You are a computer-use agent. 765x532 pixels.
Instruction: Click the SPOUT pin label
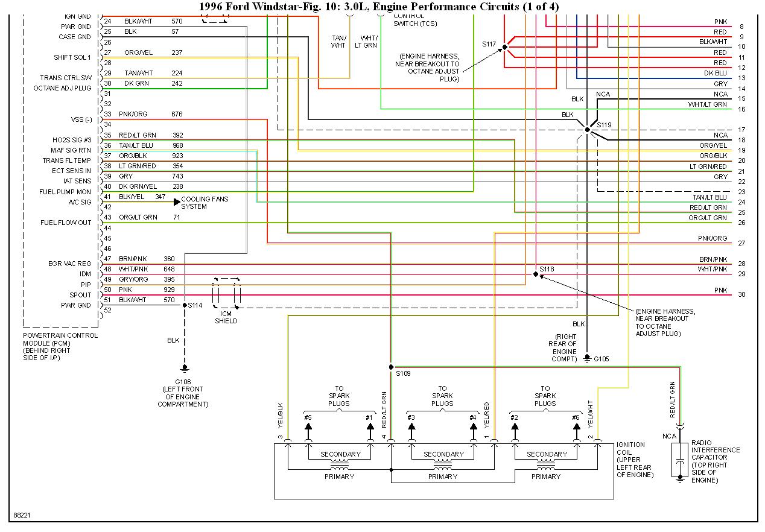coord(80,295)
